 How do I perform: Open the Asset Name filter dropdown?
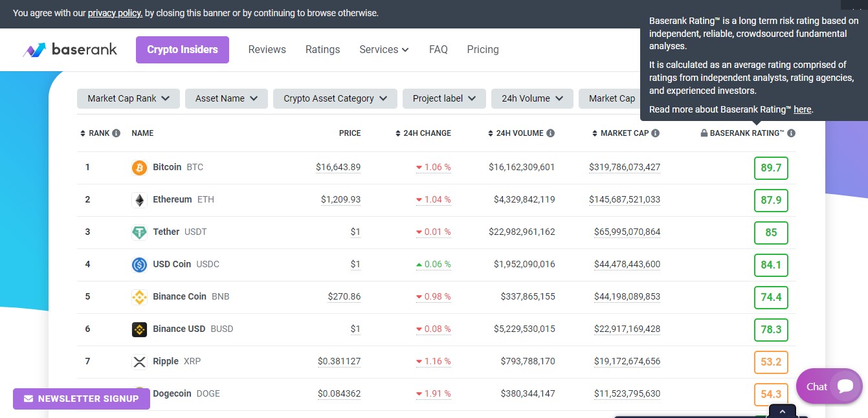pos(227,98)
